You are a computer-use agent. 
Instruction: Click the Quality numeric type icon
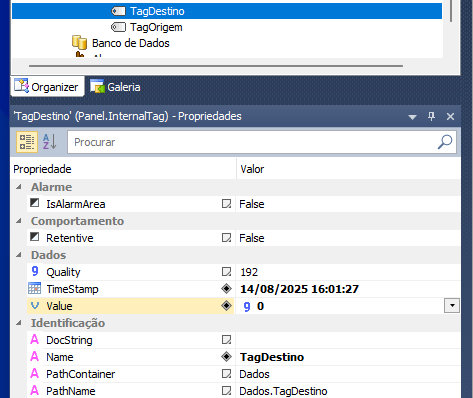tap(35, 271)
